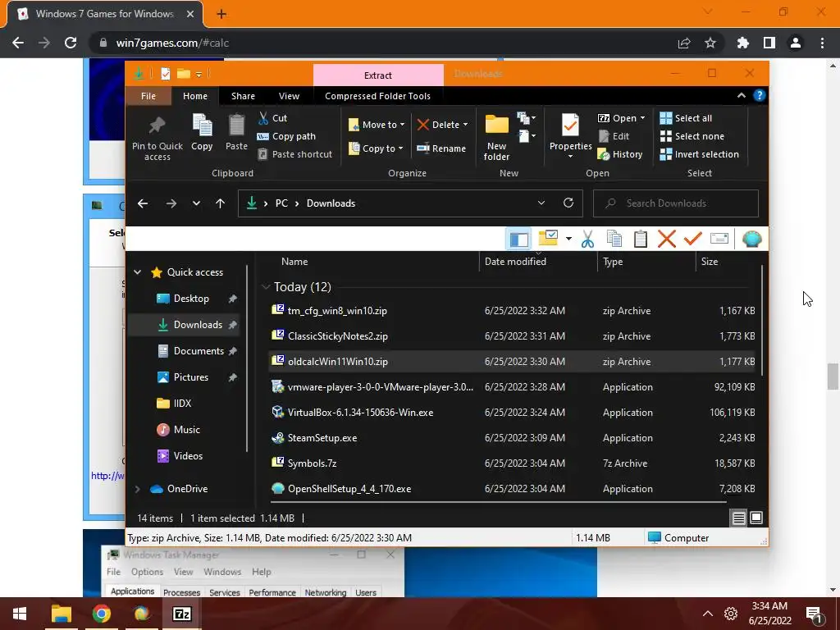Image resolution: width=840 pixels, height=630 pixels.
Task: Click the copy pages icon in Classic toolbar
Action: click(614, 239)
